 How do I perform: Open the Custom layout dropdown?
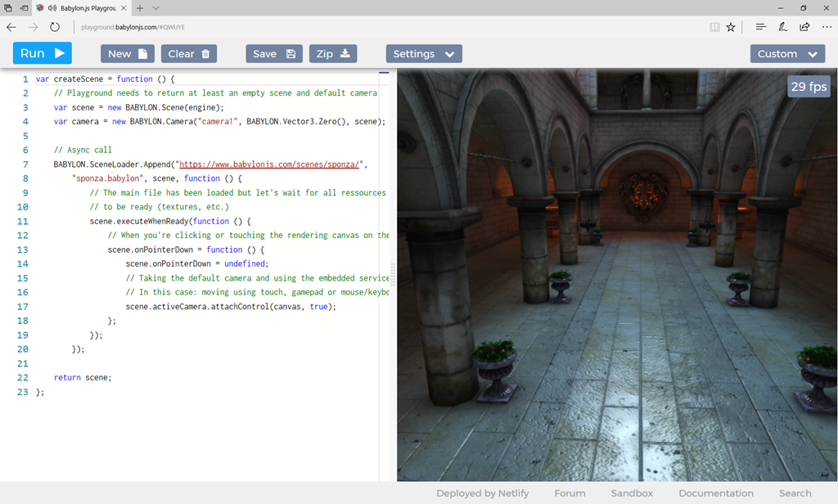tap(787, 53)
